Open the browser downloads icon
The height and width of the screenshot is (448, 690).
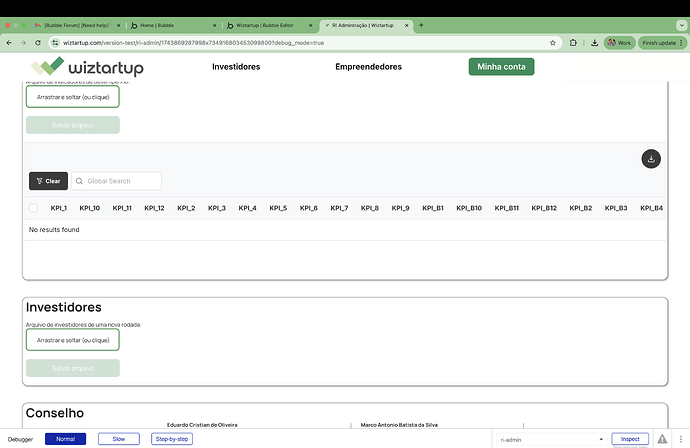tap(595, 43)
